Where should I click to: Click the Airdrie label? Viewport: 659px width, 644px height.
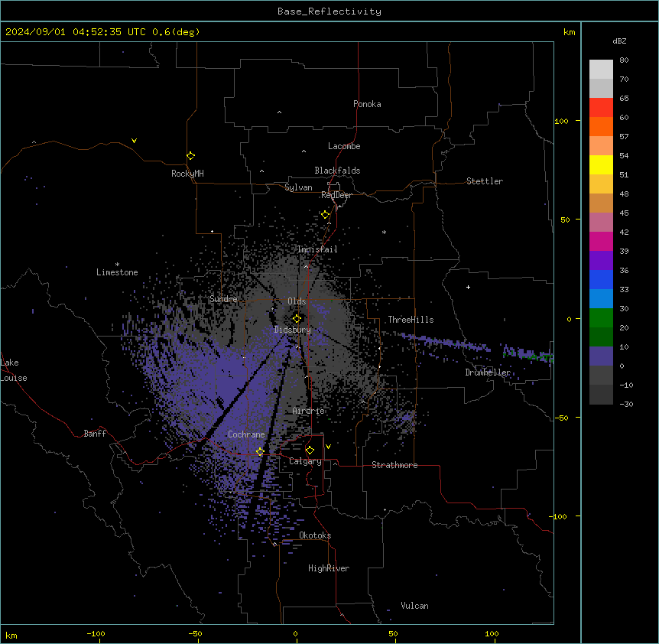coord(309,411)
